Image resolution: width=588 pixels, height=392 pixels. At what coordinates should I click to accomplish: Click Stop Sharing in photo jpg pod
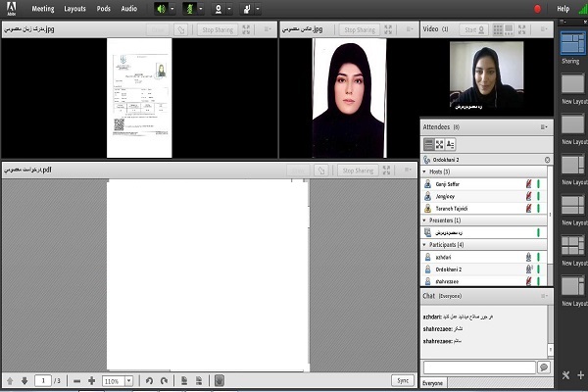tap(360, 29)
